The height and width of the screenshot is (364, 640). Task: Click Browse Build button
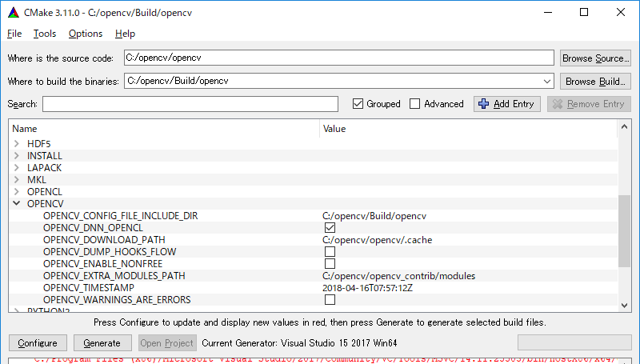point(595,82)
